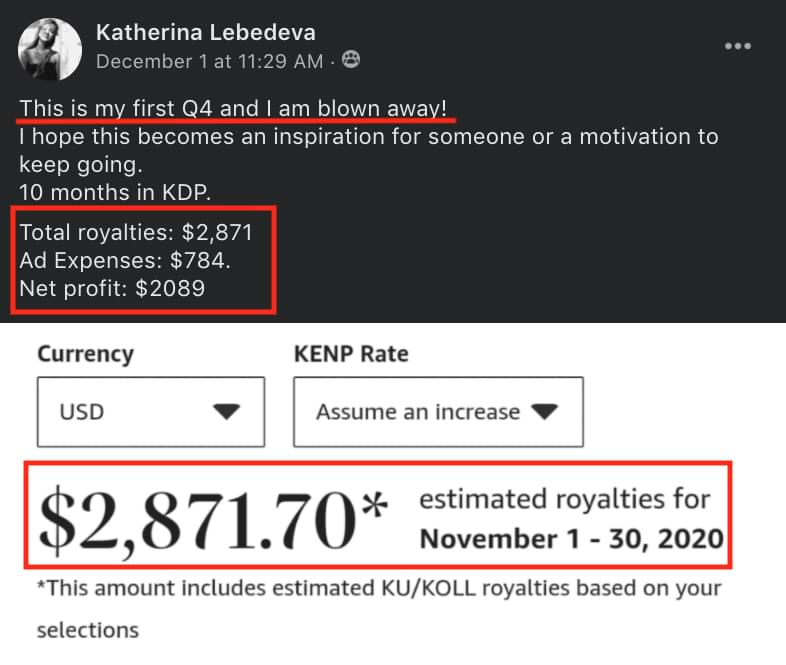Click the arrow in the USD box

pos(227,411)
